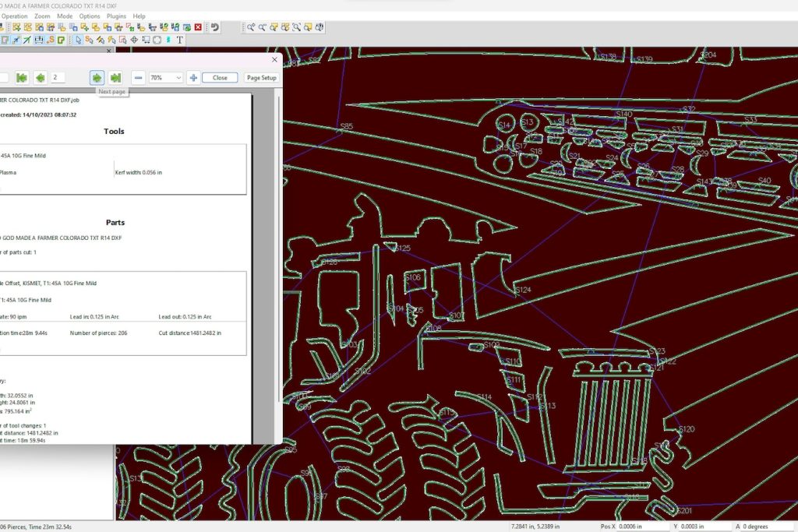Viewport: 798px width, 532px height.
Task: Open the Plugins menu
Action: tap(116, 16)
